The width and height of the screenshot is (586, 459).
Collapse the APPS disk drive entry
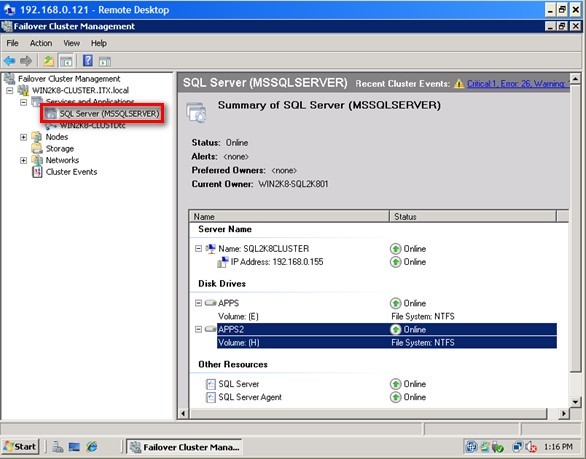198,303
